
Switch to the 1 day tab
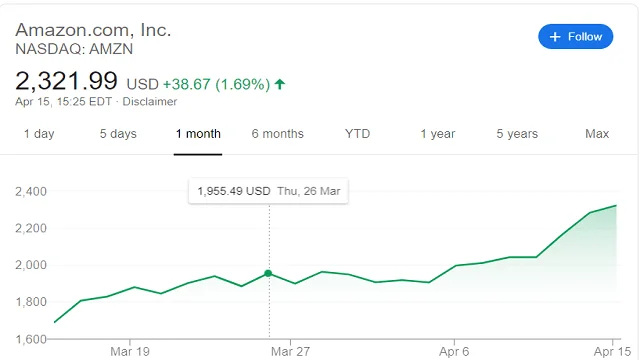[x=39, y=134]
